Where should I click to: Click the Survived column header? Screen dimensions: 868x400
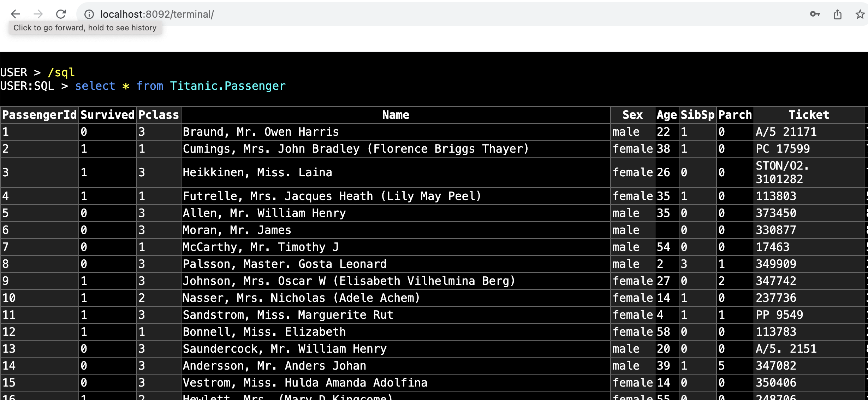click(x=107, y=114)
